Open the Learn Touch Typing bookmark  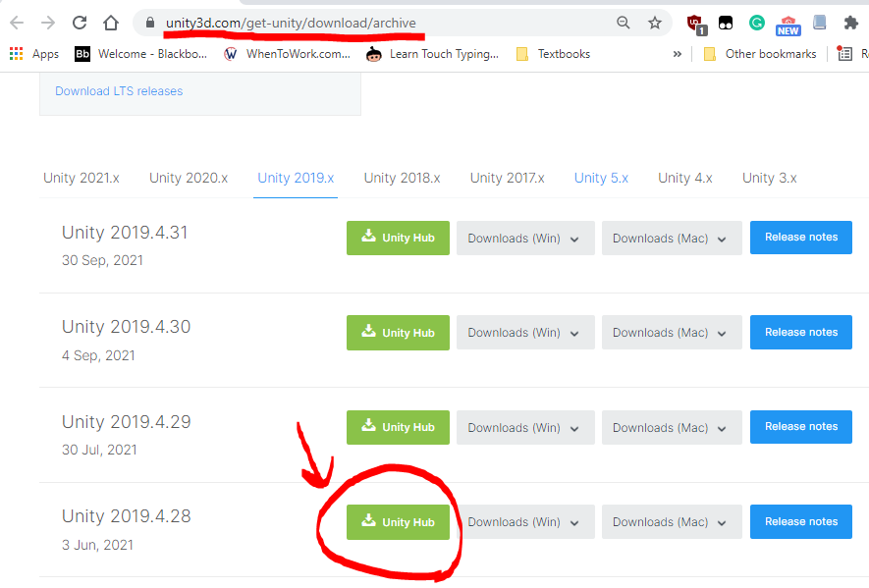pyautogui.click(x=432, y=54)
